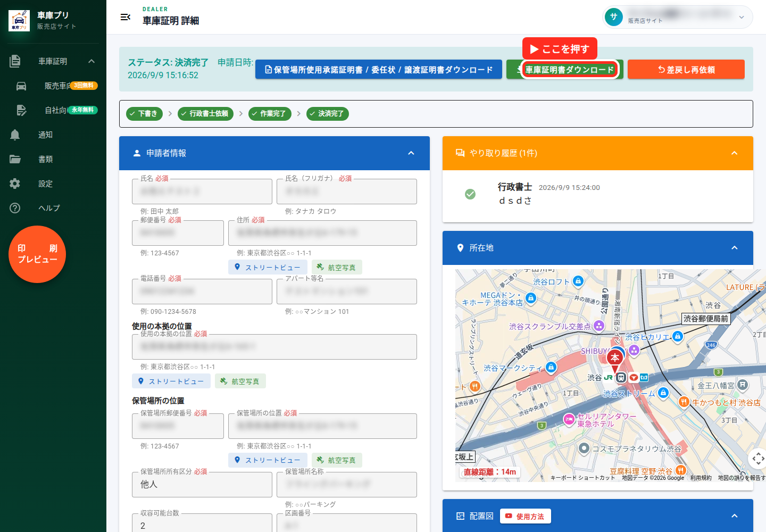Click the 渋谷マークシティ pin on the map
766x532 pixels.
pos(551,367)
